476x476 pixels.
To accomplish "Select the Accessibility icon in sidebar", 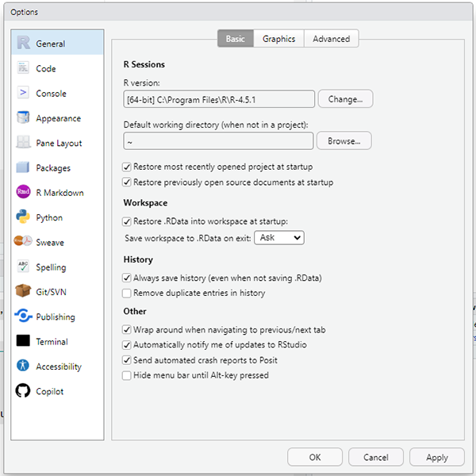I will tap(23, 367).
